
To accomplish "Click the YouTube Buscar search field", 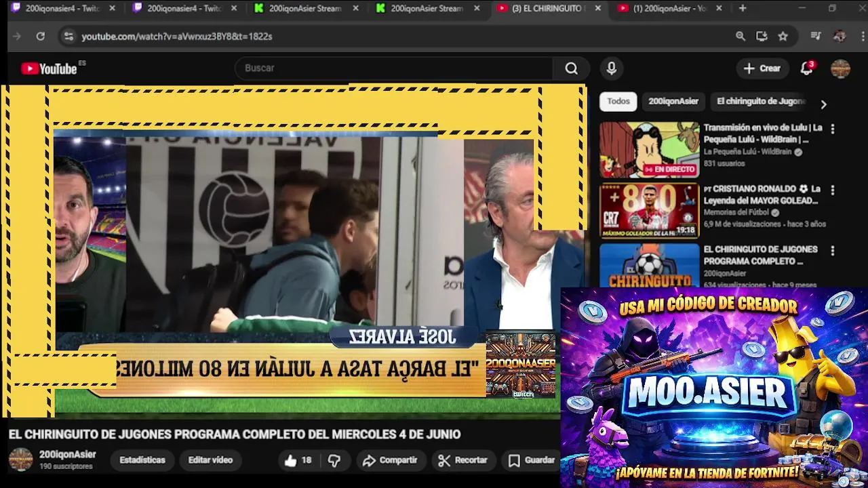I will [x=393, y=68].
